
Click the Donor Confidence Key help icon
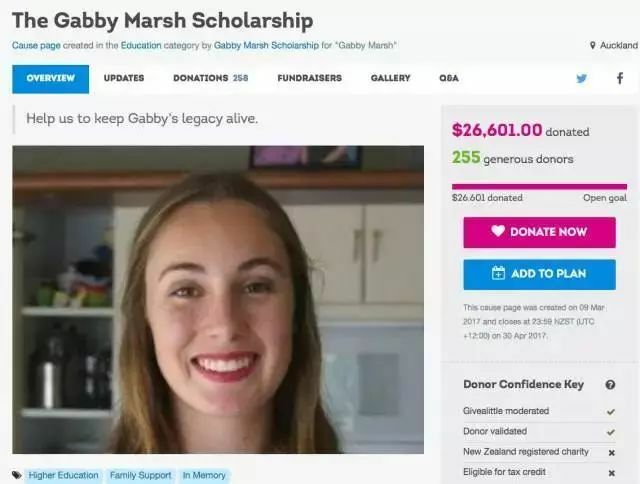click(x=610, y=384)
